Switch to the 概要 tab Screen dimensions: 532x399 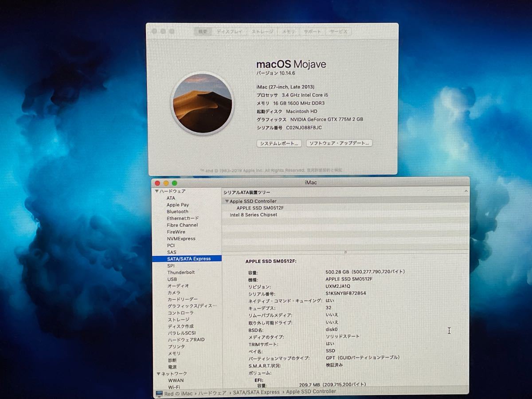click(203, 31)
